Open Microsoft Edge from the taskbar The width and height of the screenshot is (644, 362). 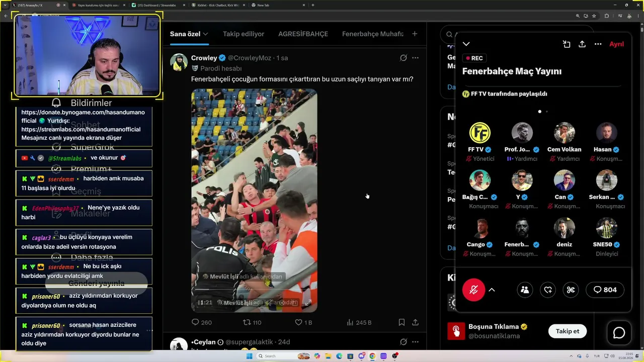[339, 356]
